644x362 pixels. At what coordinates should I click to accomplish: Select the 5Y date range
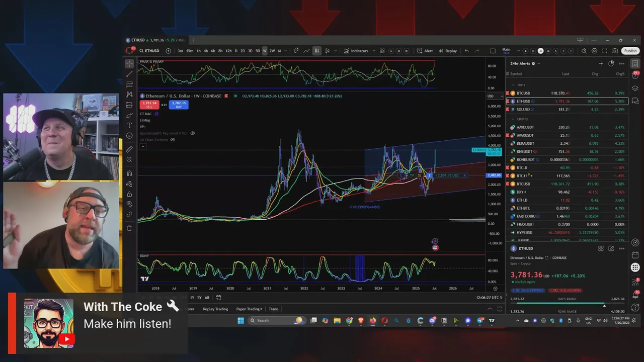pyautogui.click(x=199, y=297)
